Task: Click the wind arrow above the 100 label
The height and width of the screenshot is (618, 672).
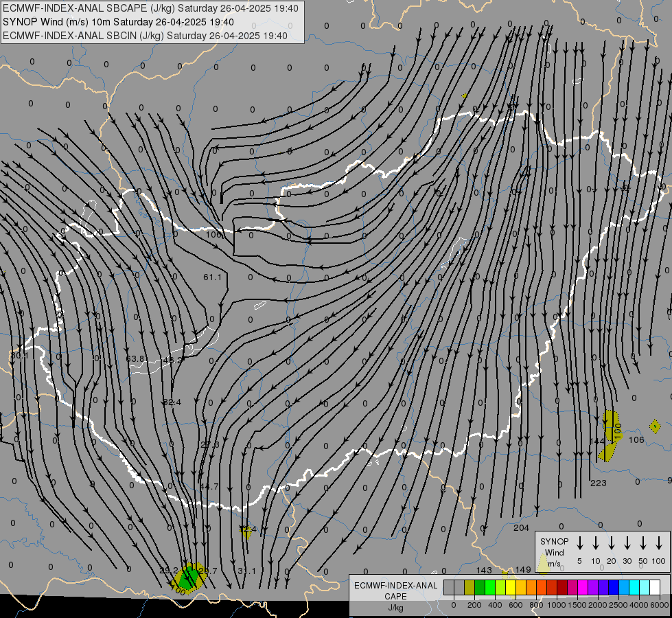Action: pos(659,543)
